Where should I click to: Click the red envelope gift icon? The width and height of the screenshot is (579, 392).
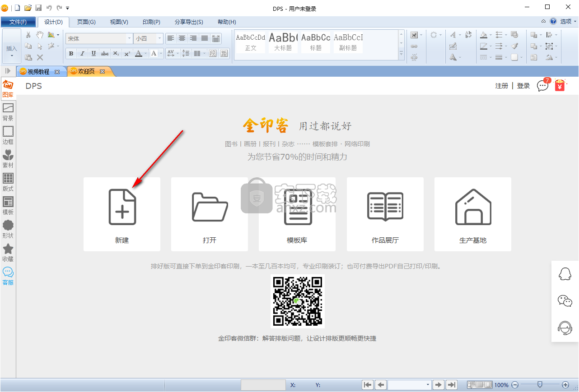coord(560,85)
